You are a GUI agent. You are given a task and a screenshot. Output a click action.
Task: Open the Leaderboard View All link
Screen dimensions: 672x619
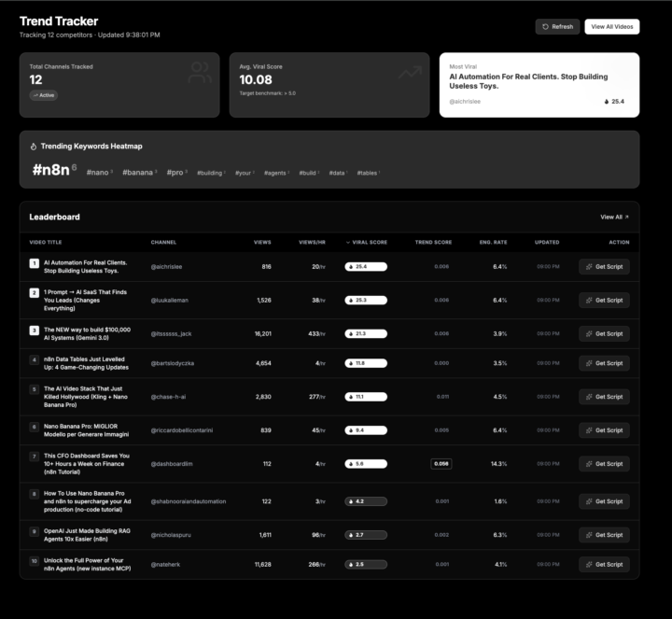point(614,217)
